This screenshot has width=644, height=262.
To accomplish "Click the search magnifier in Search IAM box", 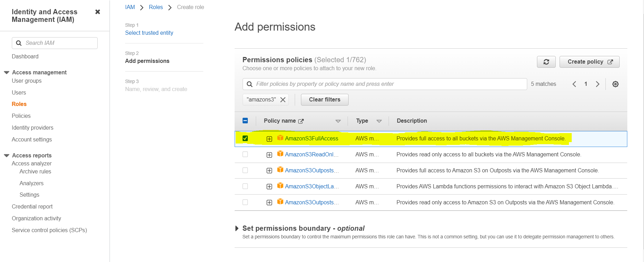I will pos(19,43).
